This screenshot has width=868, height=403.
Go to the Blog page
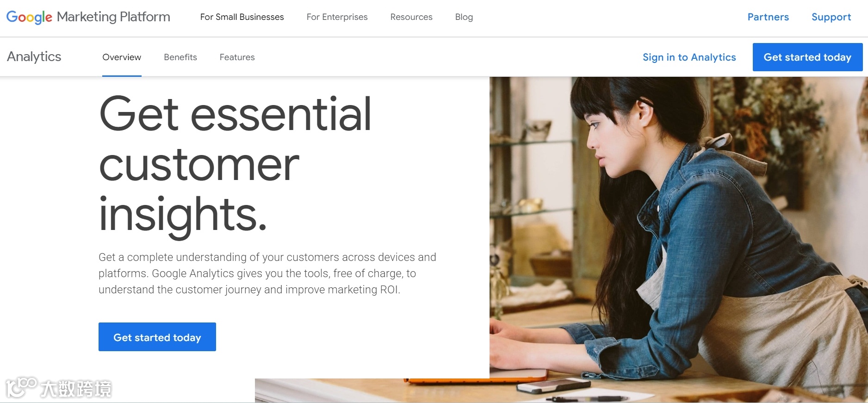point(464,17)
